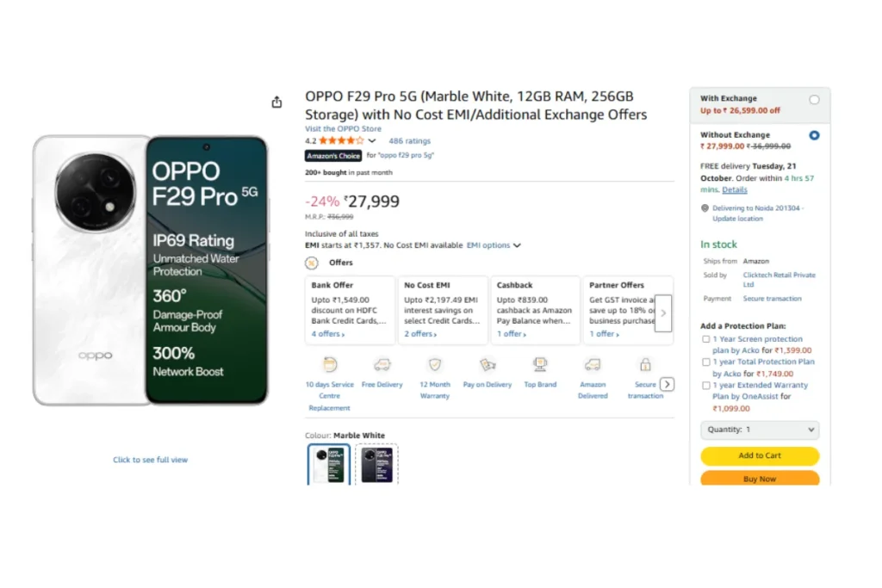Open the Quantity dropdown
The width and height of the screenshot is (882, 588).
coord(760,430)
